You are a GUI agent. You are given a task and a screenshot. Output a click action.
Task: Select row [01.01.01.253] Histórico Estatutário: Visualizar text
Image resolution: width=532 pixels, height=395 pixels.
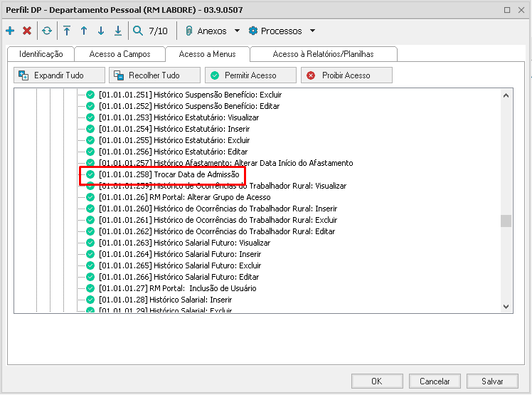click(x=179, y=117)
